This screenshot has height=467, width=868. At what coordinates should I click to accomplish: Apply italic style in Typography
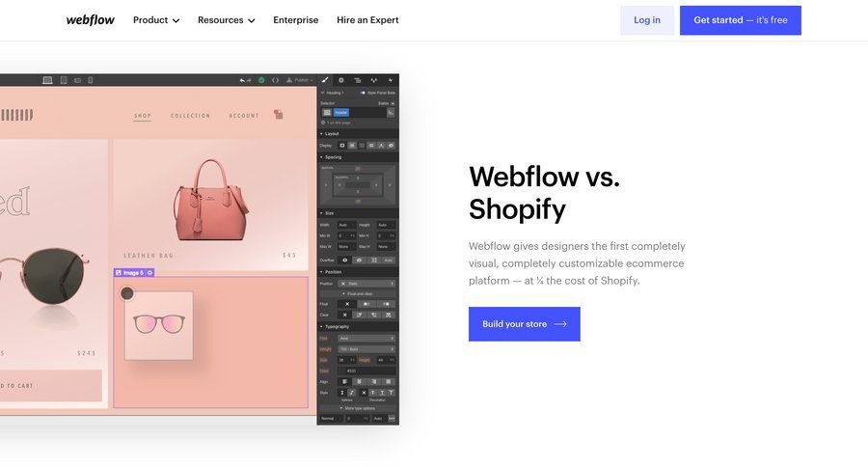pyautogui.click(x=351, y=393)
